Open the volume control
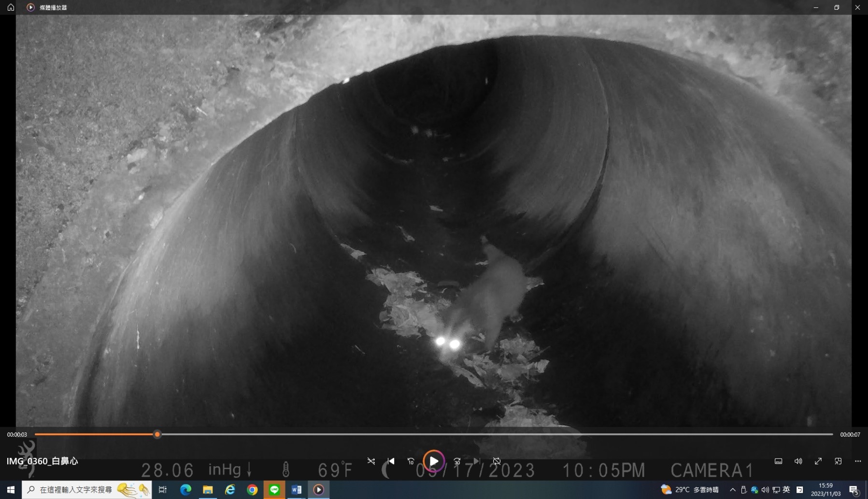868x499 pixels. pos(798,461)
